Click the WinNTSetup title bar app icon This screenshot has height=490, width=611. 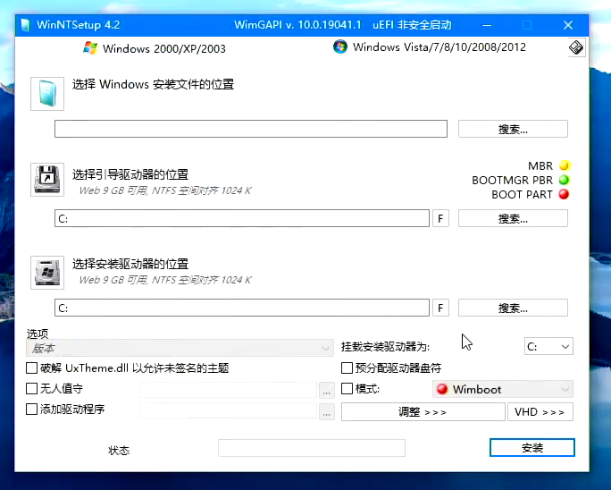pos(25,25)
